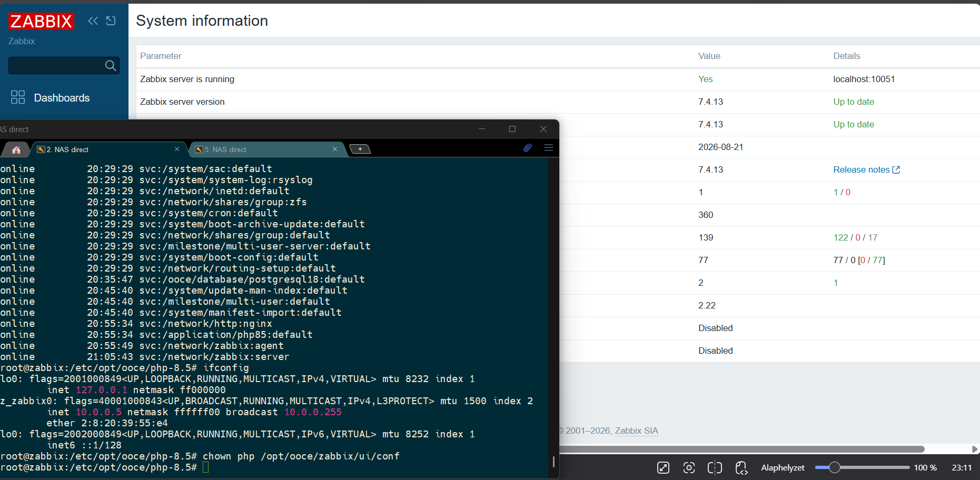Click the 'Yes' value
The height and width of the screenshot is (480, 980).
pos(706,79)
